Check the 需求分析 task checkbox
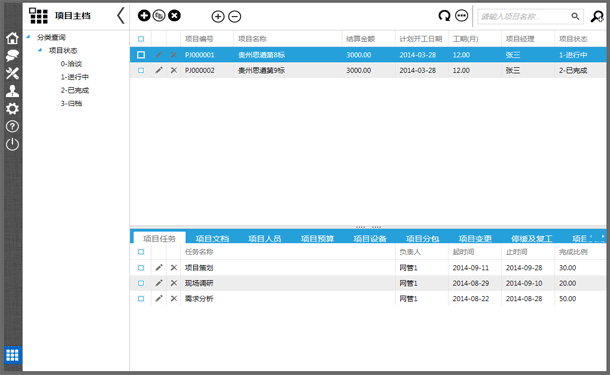The width and height of the screenshot is (610, 375). point(141,299)
